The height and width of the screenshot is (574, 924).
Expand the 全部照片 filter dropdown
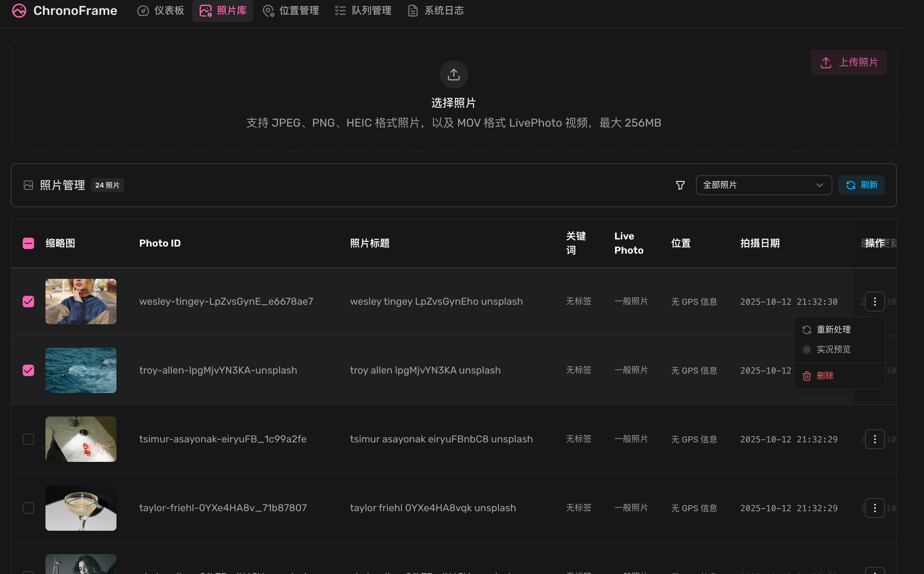[764, 185]
